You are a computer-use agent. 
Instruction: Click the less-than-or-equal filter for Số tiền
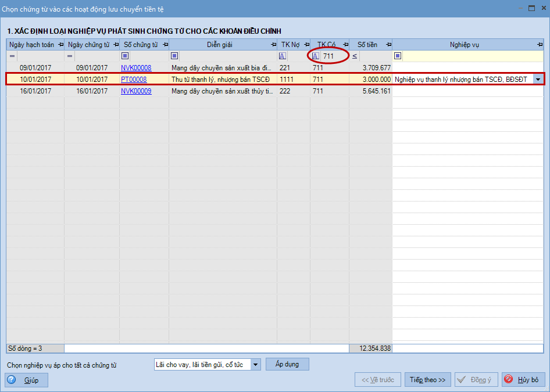click(x=355, y=56)
